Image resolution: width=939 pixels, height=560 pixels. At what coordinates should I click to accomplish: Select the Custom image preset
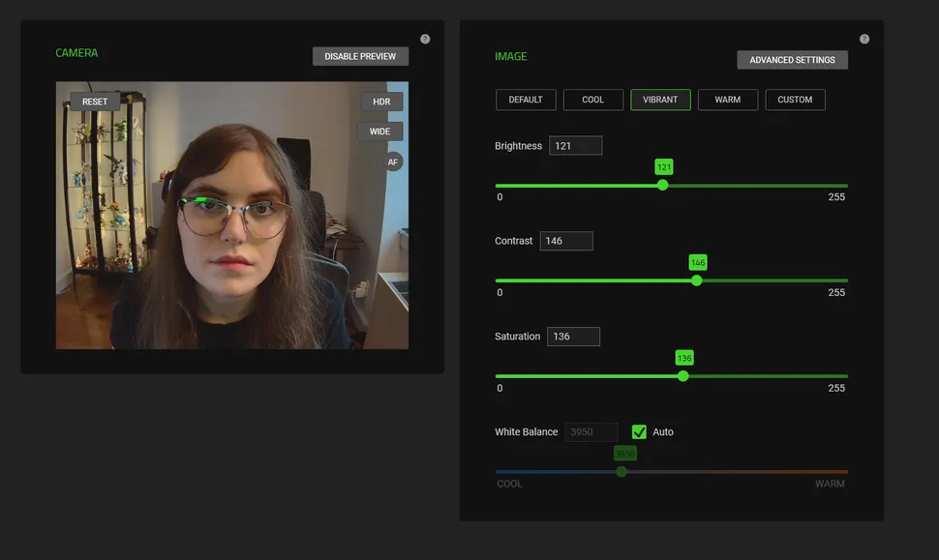click(795, 100)
